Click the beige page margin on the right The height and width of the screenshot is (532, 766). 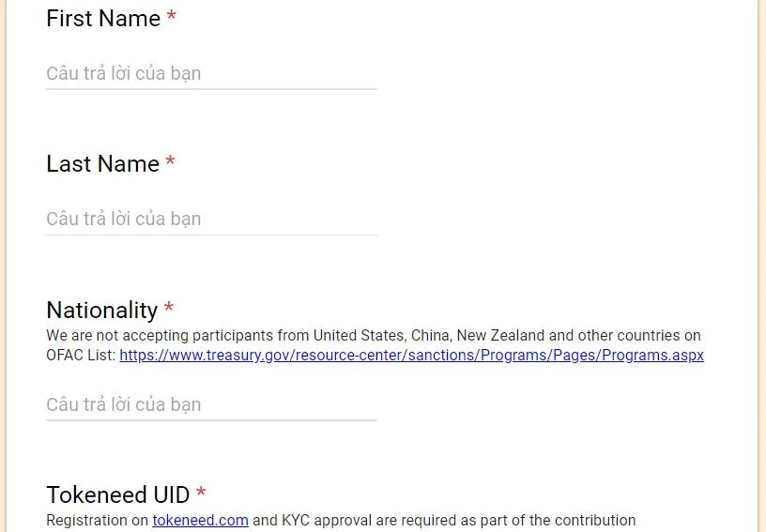(x=761, y=266)
